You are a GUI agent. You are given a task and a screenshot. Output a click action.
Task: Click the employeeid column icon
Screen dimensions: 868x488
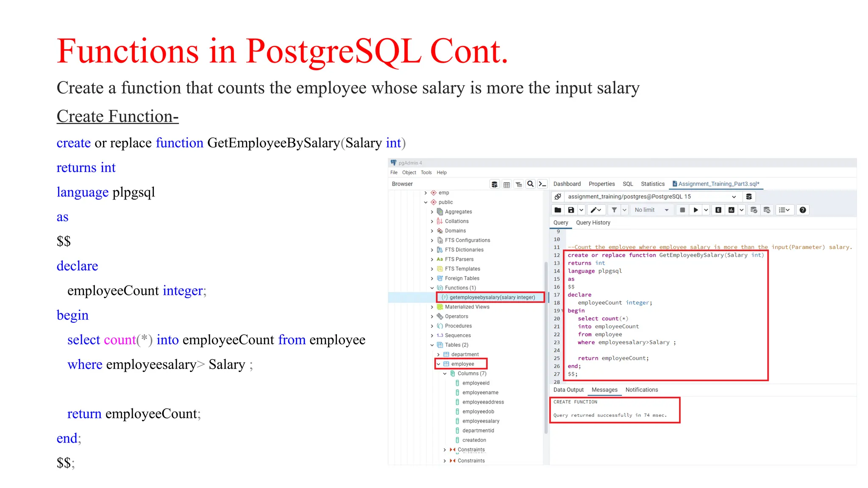[x=457, y=383]
